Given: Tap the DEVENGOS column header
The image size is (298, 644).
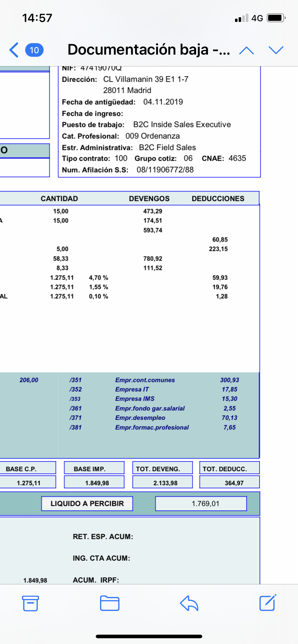Looking at the screenshot, I should pyautogui.click(x=149, y=199).
